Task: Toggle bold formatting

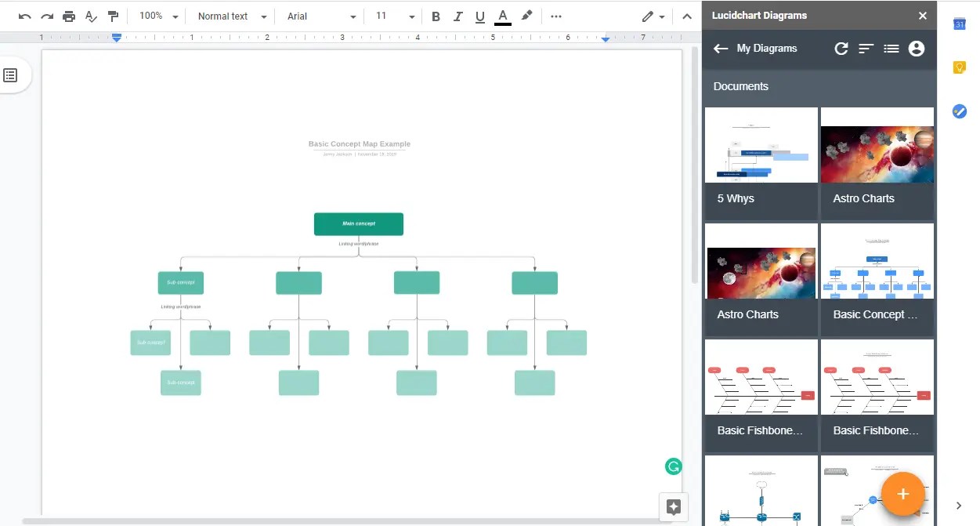Action: pyautogui.click(x=436, y=16)
